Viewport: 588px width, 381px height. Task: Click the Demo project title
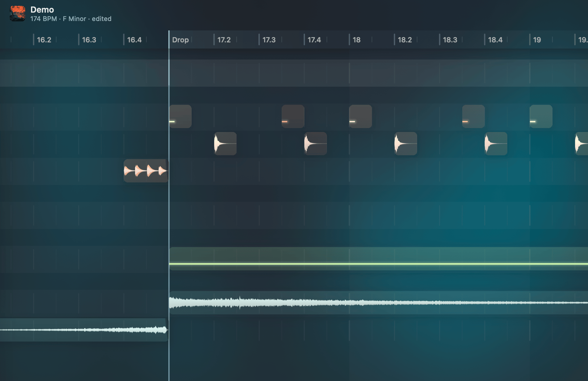point(42,10)
